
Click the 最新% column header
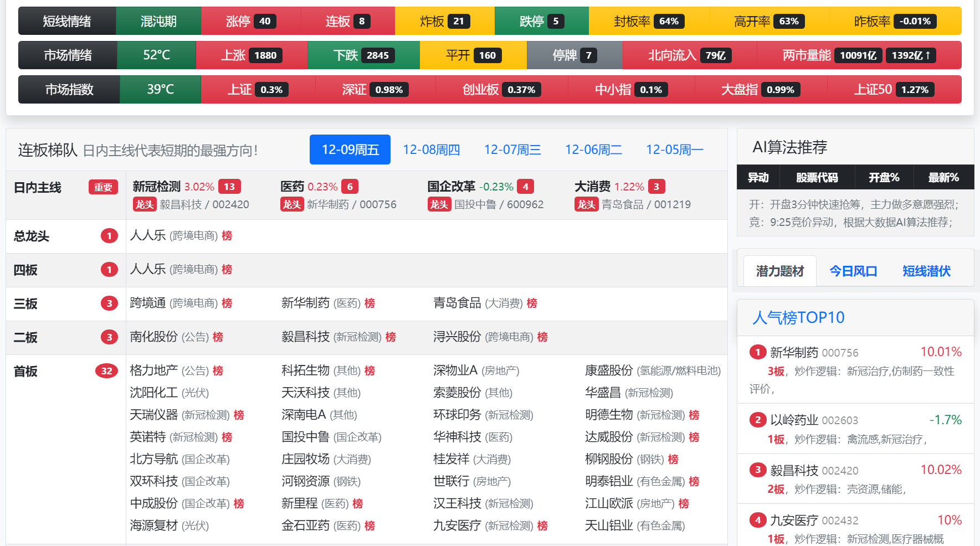[943, 177]
